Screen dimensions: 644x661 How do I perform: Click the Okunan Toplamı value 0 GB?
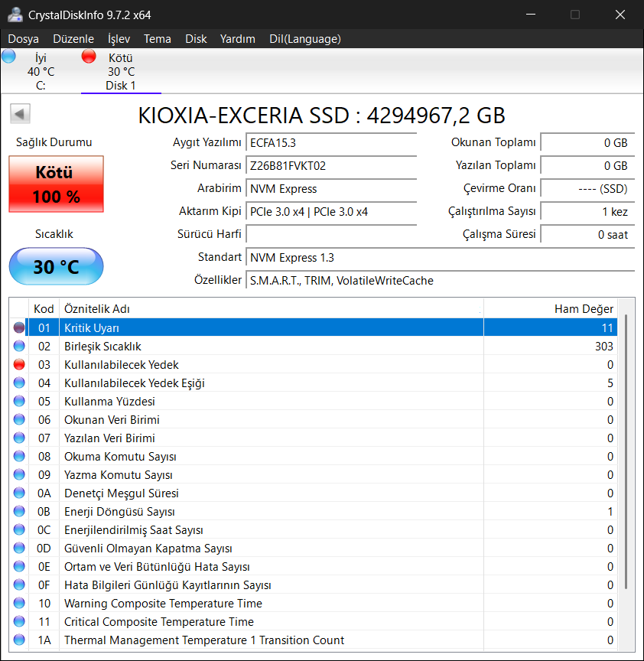(x=587, y=142)
